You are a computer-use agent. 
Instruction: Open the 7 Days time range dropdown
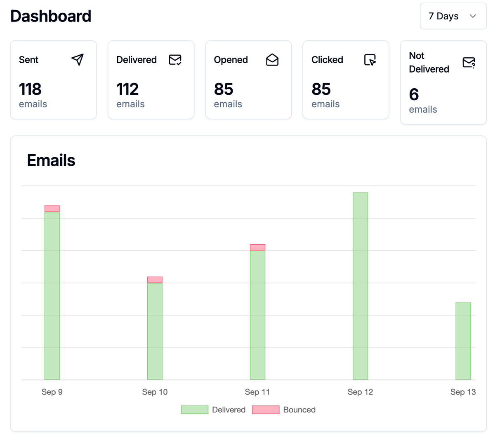(453, 16)
